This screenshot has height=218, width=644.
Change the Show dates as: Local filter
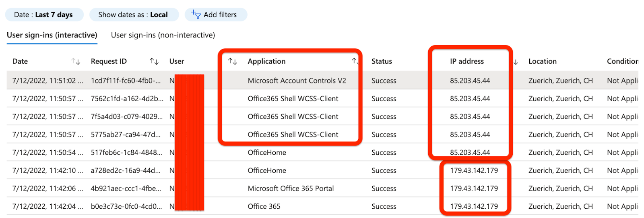[x=134, y=15]
